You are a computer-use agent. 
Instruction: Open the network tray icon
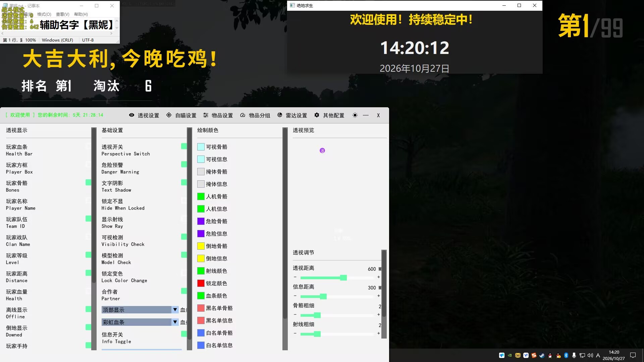[582, 355]
